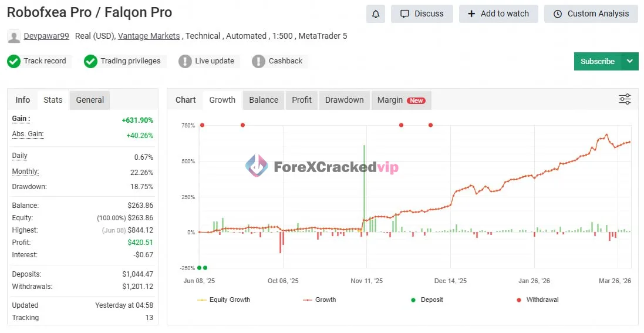Open the General tab
The width and height of the screenshot is (644, 333).
tap(90, 100)
